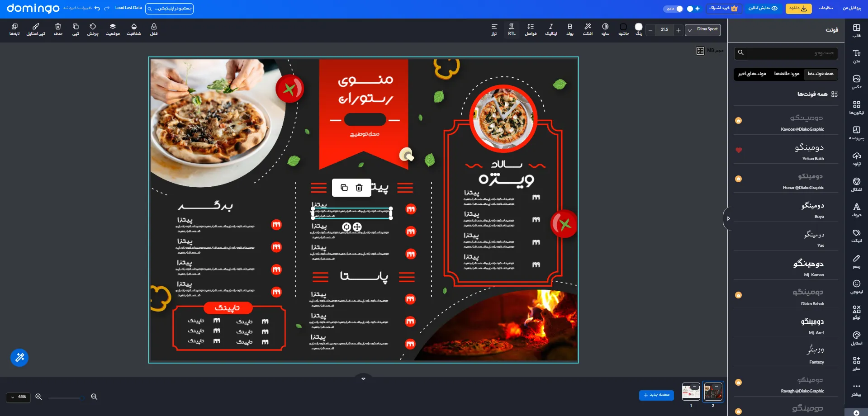Toggle Bold (بولد) formatting
This screenshot has height=416, width=868.
coord(570,29)
